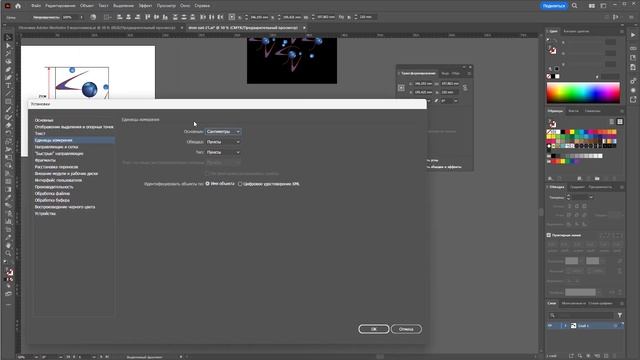Select the Имя объекта radio button
640x360 pixels.
coord(208,184)
